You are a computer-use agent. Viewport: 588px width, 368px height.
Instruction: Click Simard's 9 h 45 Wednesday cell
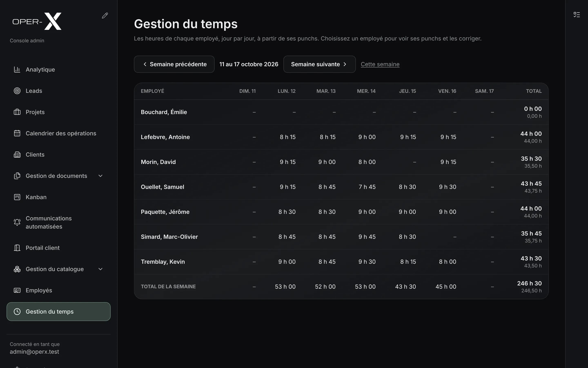[367, 237]
